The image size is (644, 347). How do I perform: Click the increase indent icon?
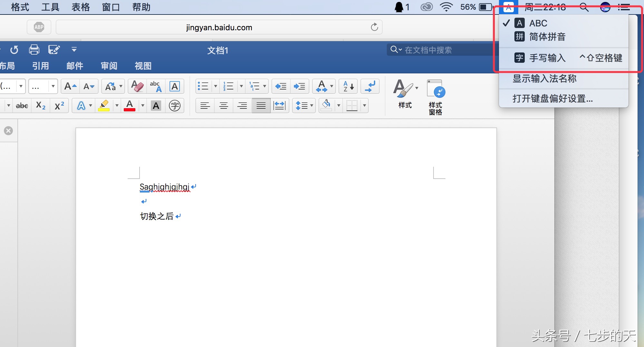[x=299, y=86]
